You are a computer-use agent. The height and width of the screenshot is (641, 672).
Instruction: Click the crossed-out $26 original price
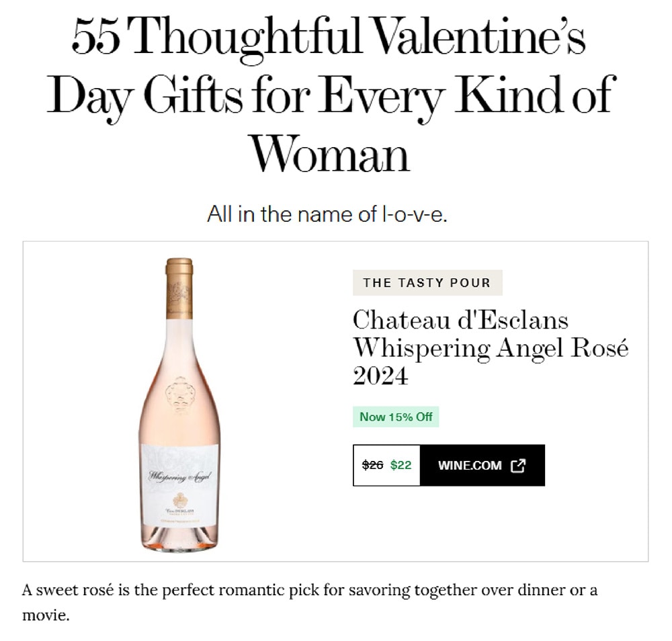click(x=372, y=465)
